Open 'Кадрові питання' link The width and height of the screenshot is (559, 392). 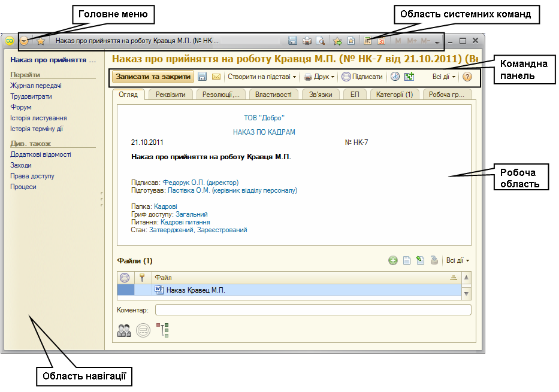click(x=185, y=222)
